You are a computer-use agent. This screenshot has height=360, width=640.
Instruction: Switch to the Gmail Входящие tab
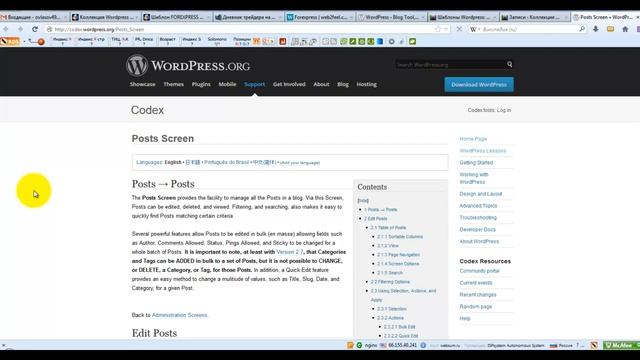(x=33, y=17)
